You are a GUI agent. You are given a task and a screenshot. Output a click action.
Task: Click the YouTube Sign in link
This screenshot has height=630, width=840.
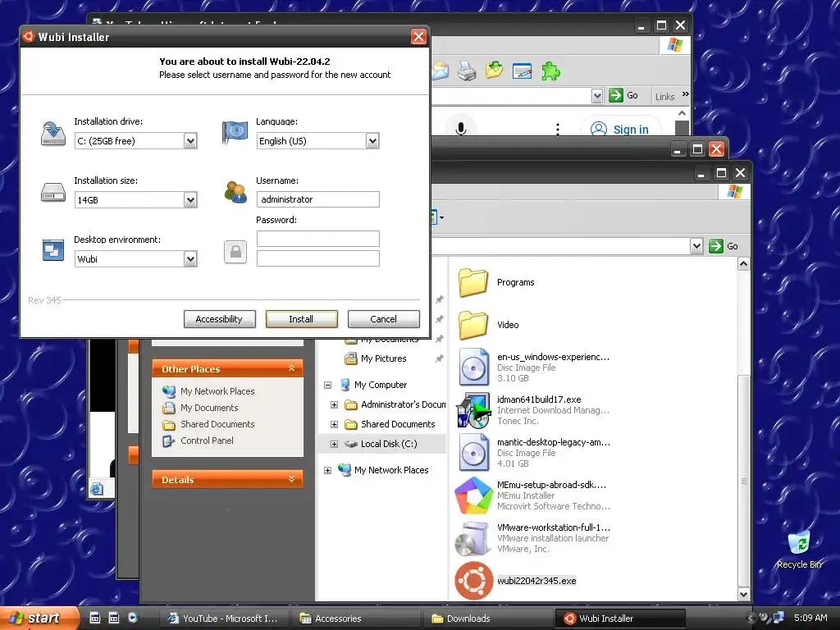coord(620,129)
